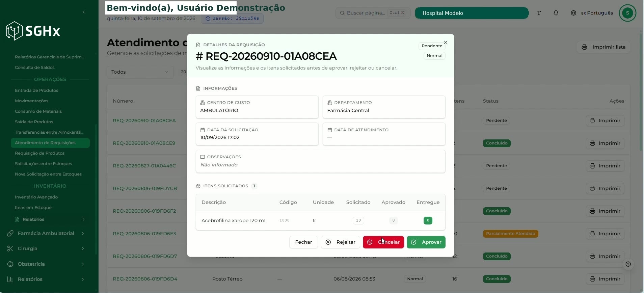Click the Relatórios bar chart icon
Viewport: 644px width, 293px height.
click(10, 279)
